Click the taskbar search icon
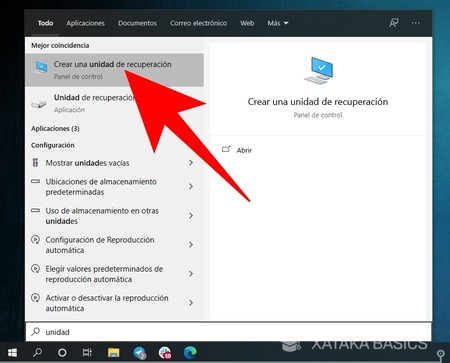This screenshot has height=363, width=450. click(37, 352)
